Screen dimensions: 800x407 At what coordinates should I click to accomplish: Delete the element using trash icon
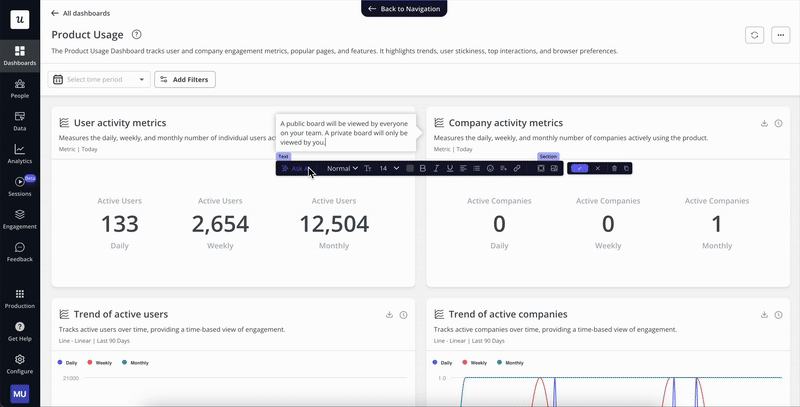point(614,168)
